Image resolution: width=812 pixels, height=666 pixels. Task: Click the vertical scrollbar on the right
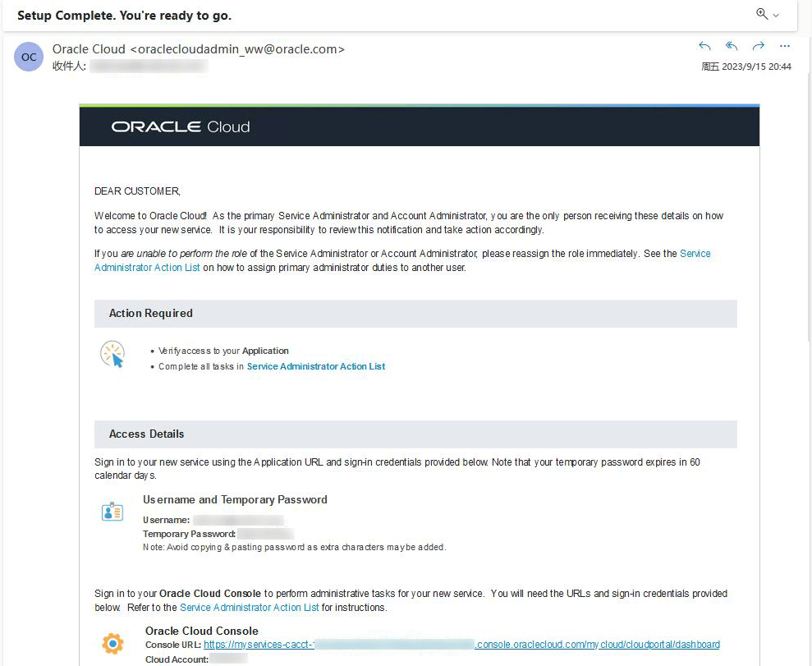point(809,207)
